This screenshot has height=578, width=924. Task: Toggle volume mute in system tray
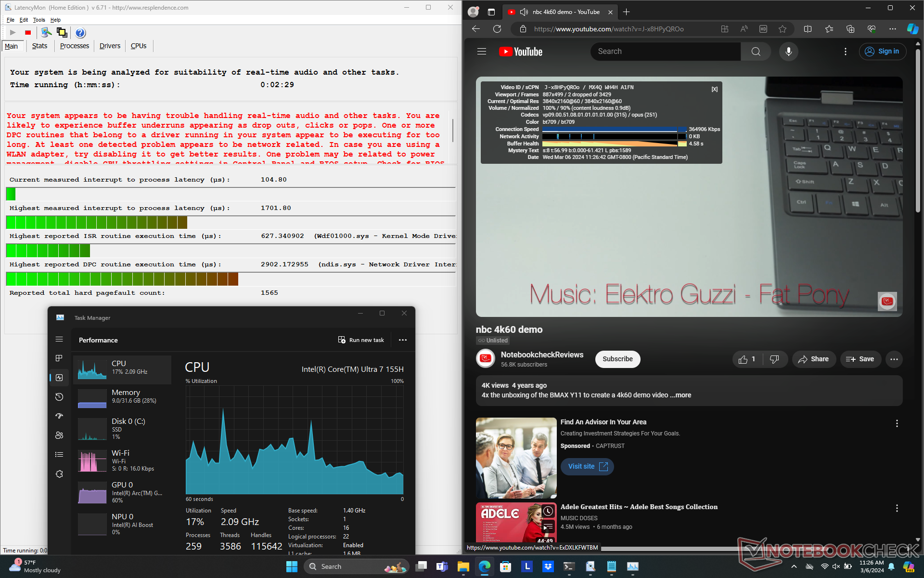point(836,566)
